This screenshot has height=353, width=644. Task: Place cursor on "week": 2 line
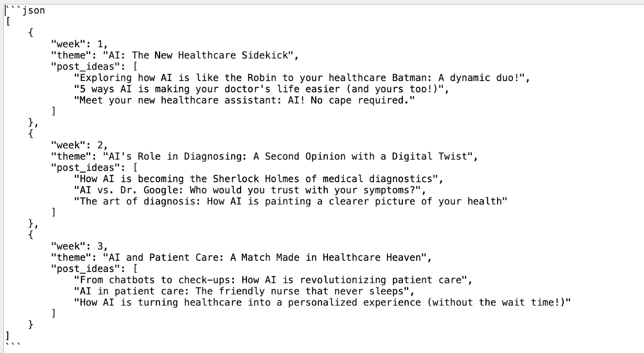point(79,145)
